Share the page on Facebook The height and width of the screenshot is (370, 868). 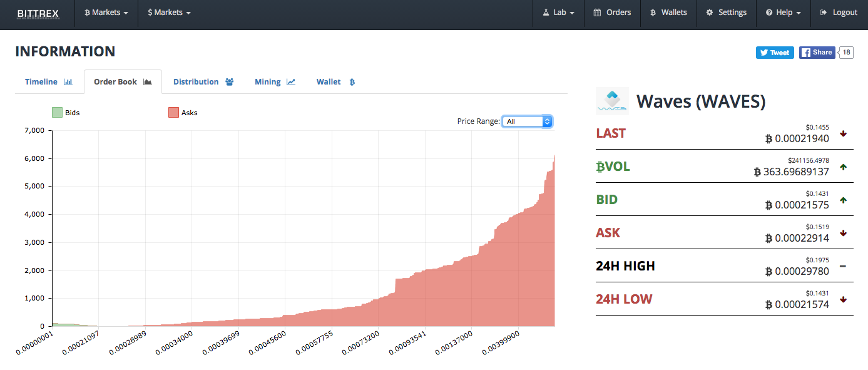point(817,53)
